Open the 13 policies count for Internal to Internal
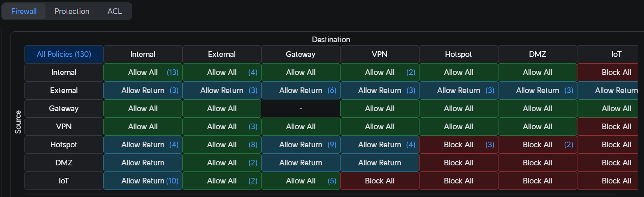Screen dimensions: 644x197 173,72
